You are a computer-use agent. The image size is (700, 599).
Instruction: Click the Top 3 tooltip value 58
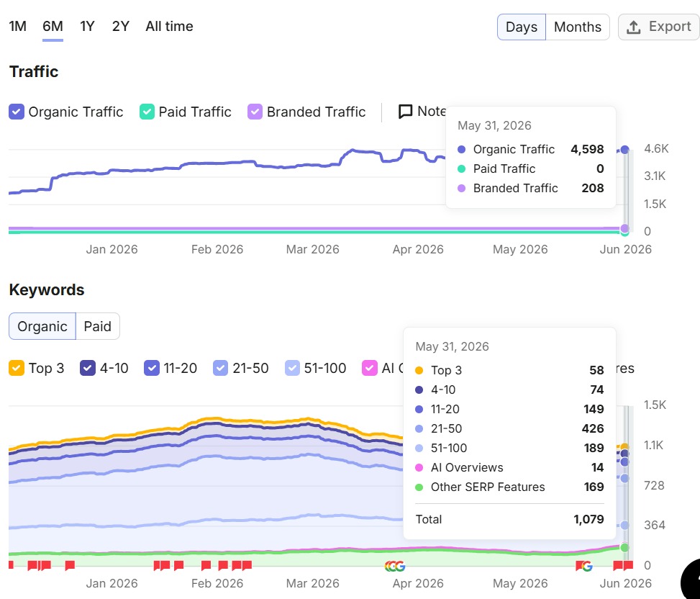click(x=597, y=370)
